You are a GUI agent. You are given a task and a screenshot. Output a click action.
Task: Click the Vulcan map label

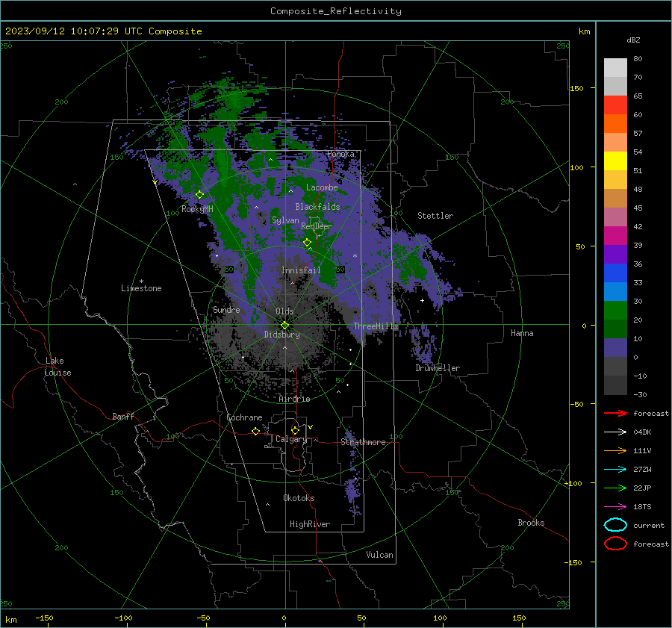[x=379, y=555]
